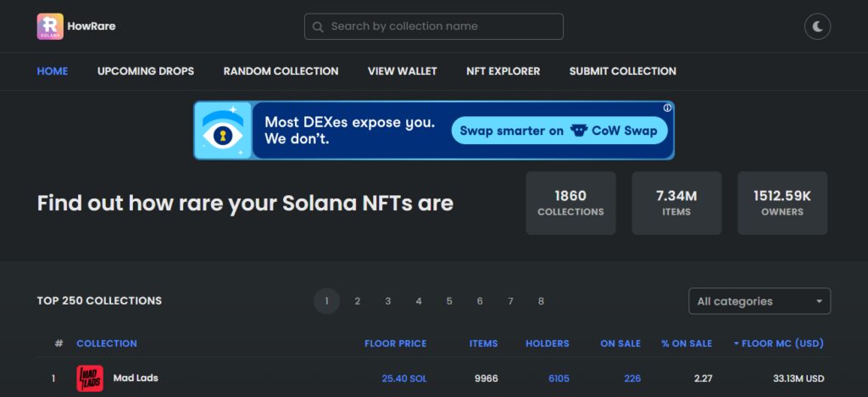The width and height of the screenshot is (868, 397).
Task: Open the All categories dropdown
Action: click(759, 301)
